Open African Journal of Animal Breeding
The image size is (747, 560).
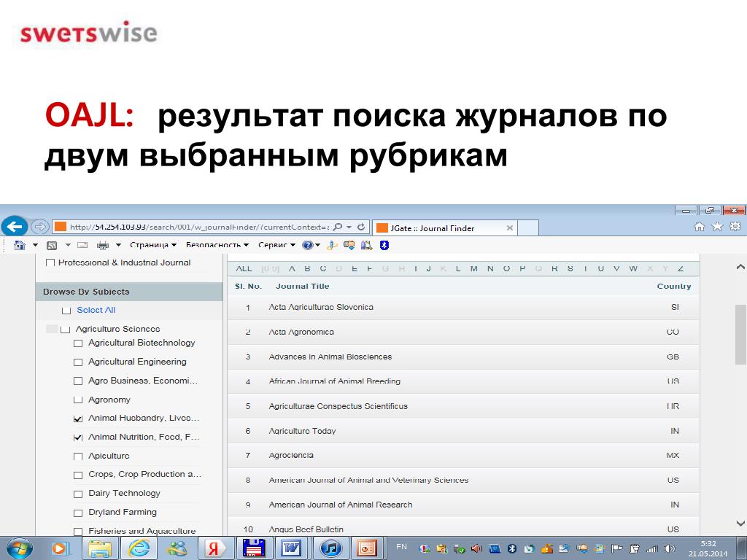[x=334, y=381]
